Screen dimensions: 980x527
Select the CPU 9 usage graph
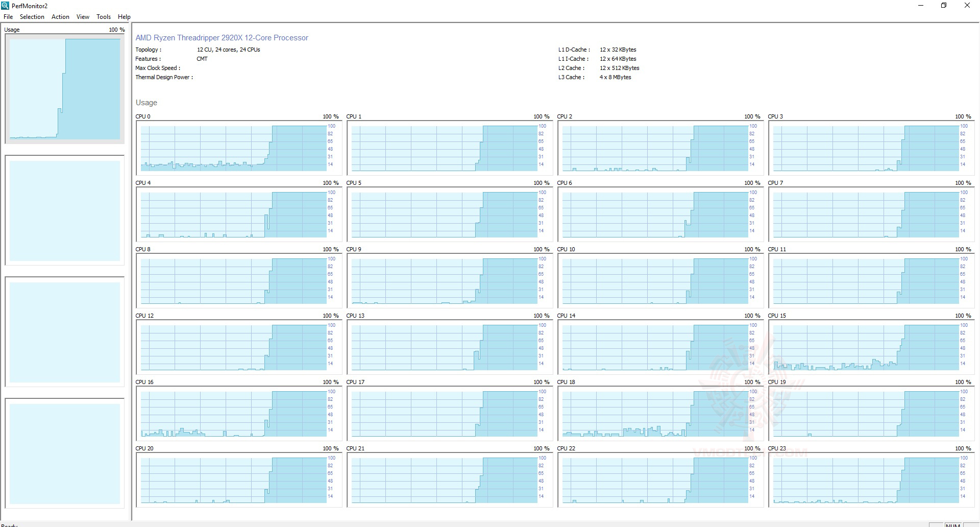[450, 281]
